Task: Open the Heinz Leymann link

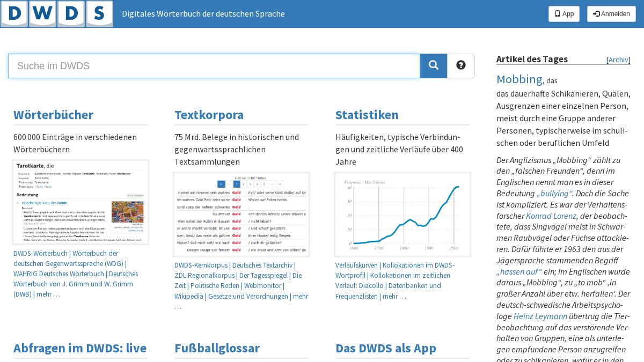Action: tap(540, 316)
